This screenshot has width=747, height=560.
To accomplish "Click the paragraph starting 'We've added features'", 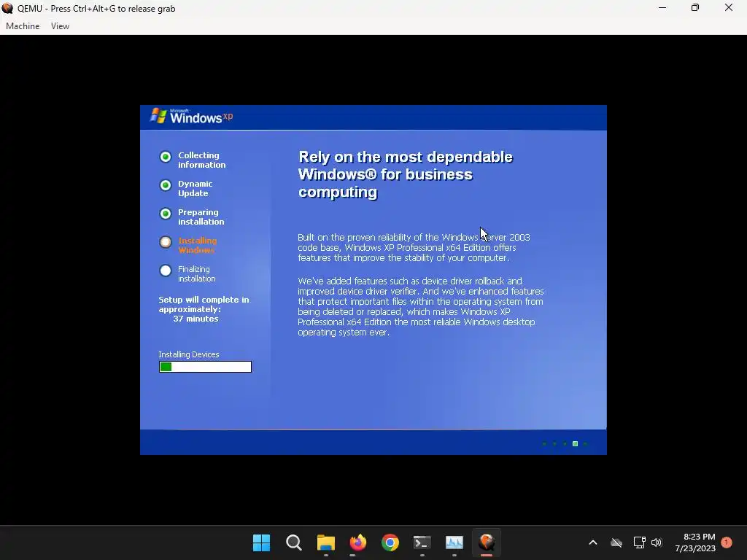I will 421,307.
